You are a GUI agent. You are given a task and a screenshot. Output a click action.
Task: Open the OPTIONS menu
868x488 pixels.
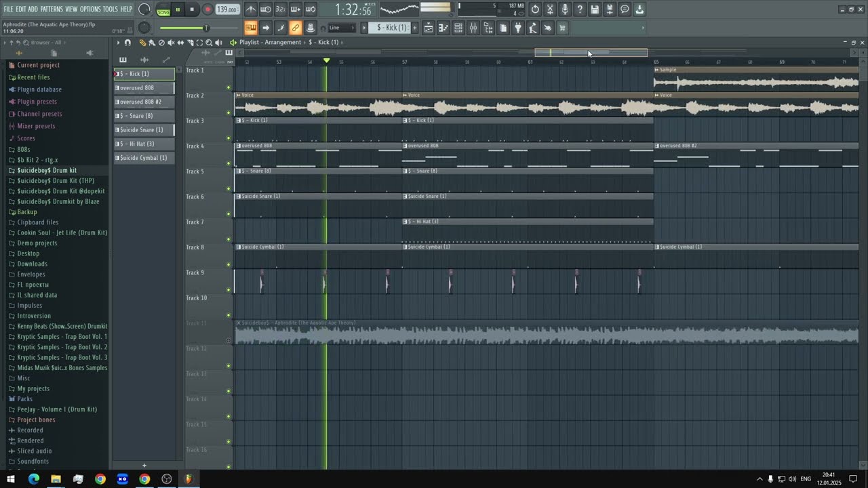click(x=90, y=9)
